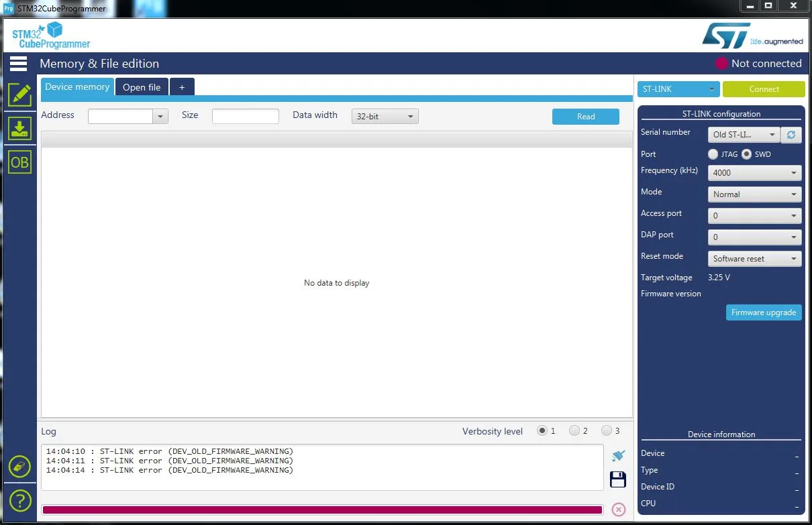Open the Reset mode Software reset dropdown

coord(754,259)
